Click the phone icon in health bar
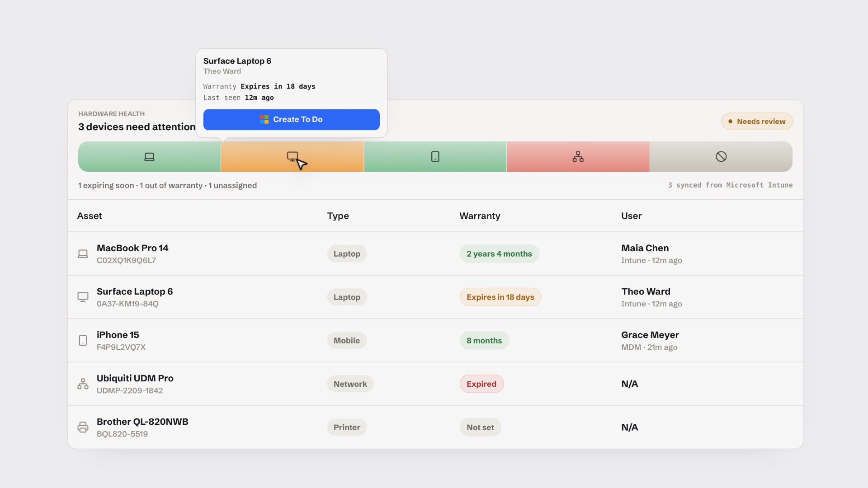Screen dimensions: 868x488 (435, 157)
